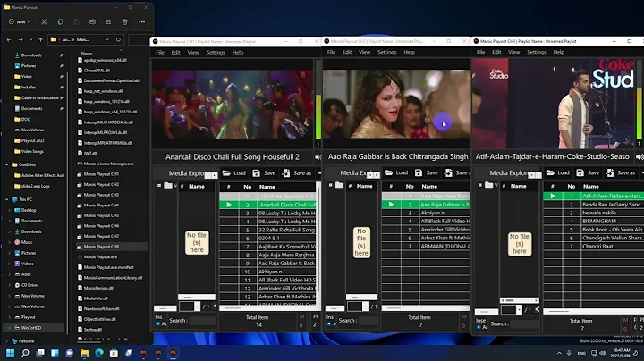The image size is (644, 361).
Task: Collapse folder tree node in CH3 Media Explorer
Action: click(480, 185)
